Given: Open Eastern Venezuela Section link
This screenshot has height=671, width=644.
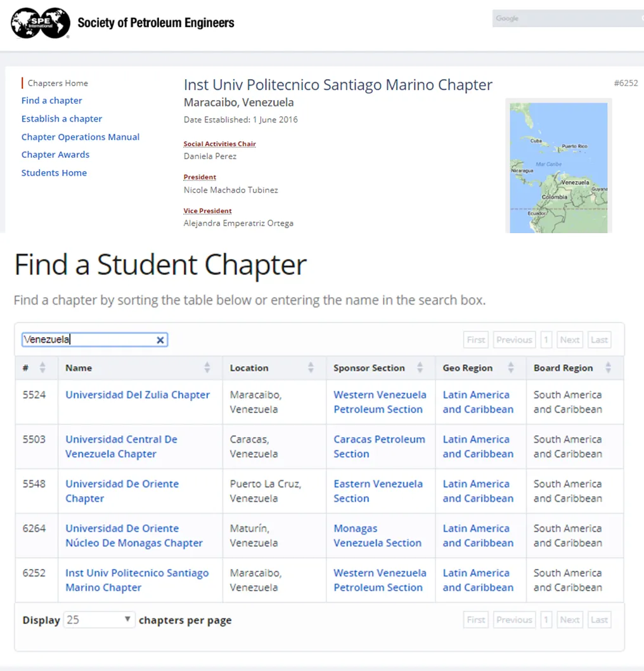Looking at the screenshot, I should (378, 491).
